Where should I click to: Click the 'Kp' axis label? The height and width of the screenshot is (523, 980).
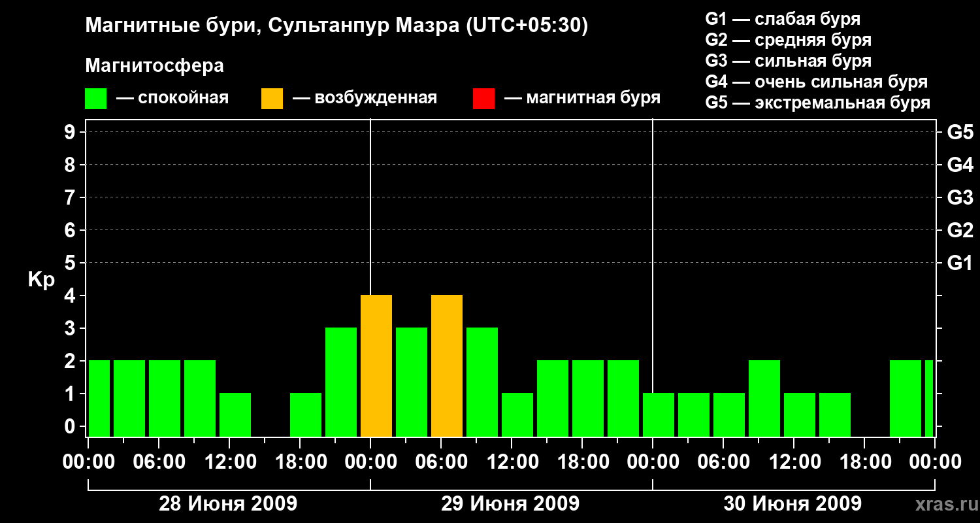41,280
